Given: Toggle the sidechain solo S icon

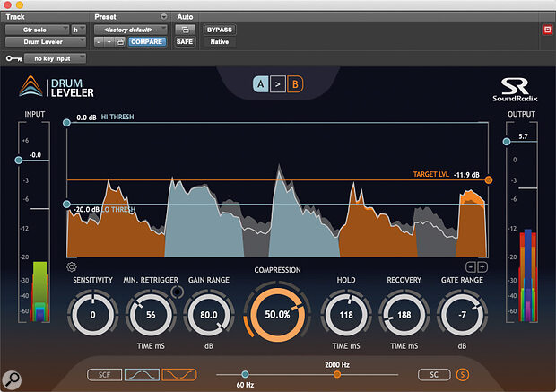Looking at the screenshot, I should click(x=463, y=375).
